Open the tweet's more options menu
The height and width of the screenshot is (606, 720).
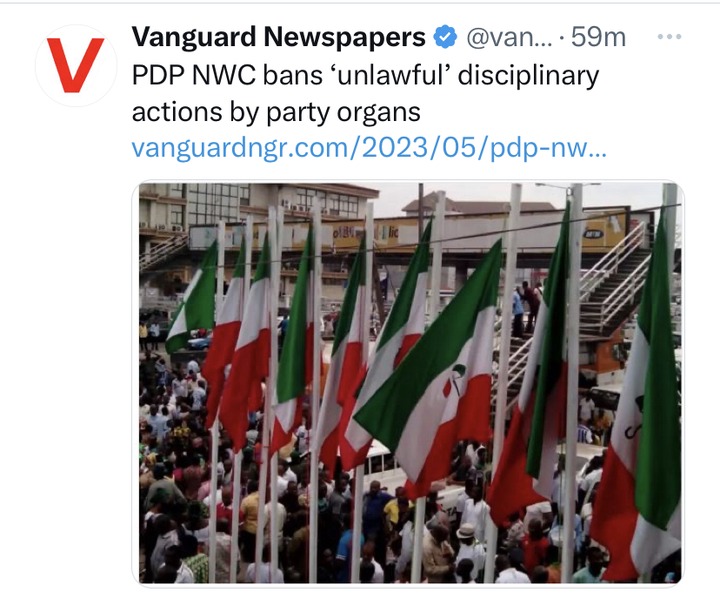click(x=669, y=37)
